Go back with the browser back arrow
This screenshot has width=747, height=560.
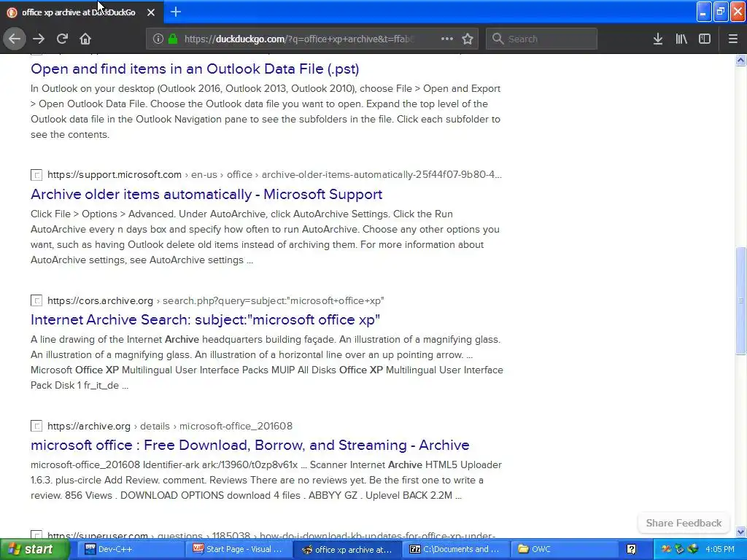point(15,39)
